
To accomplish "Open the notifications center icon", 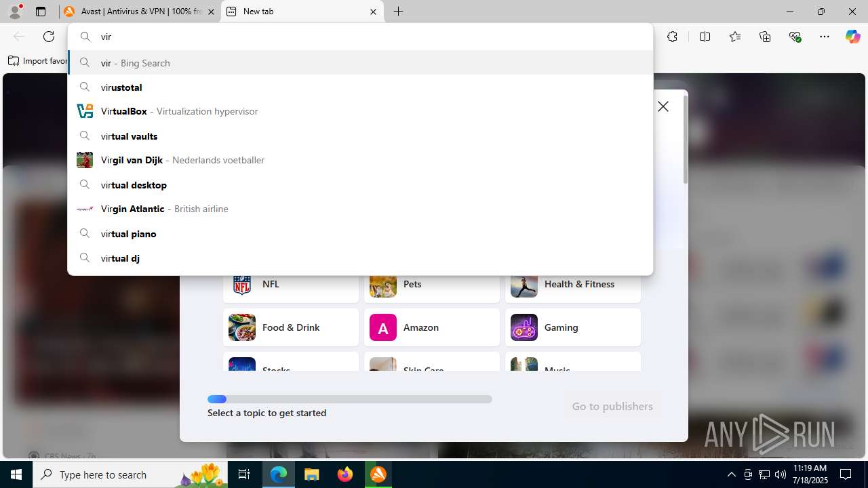I will pos(846,474).
